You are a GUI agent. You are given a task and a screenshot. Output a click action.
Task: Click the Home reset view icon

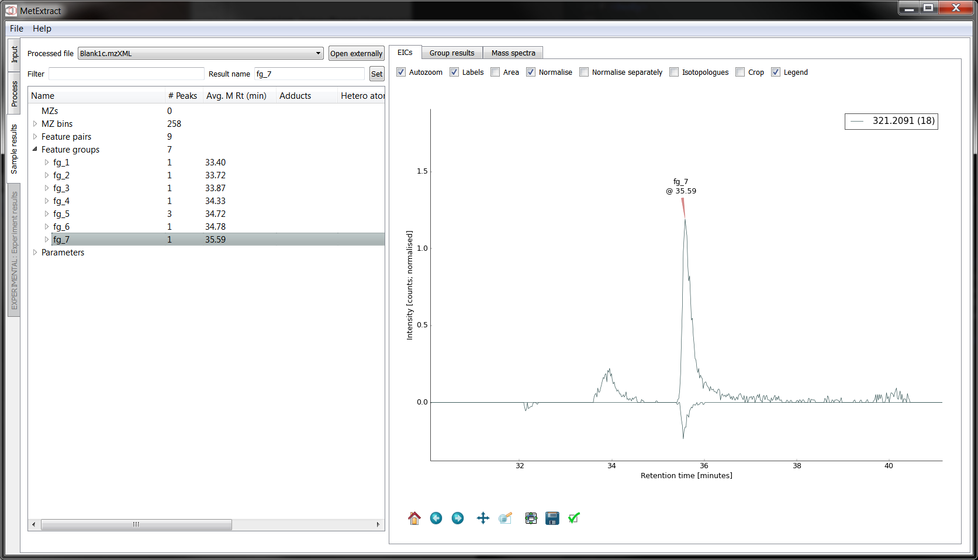pos(414,518)
